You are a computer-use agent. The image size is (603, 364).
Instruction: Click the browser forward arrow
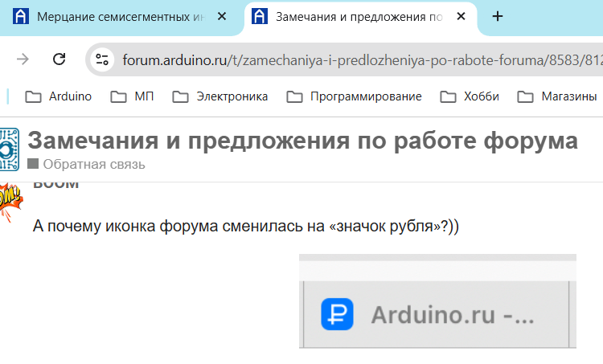[x=23, y=59]
